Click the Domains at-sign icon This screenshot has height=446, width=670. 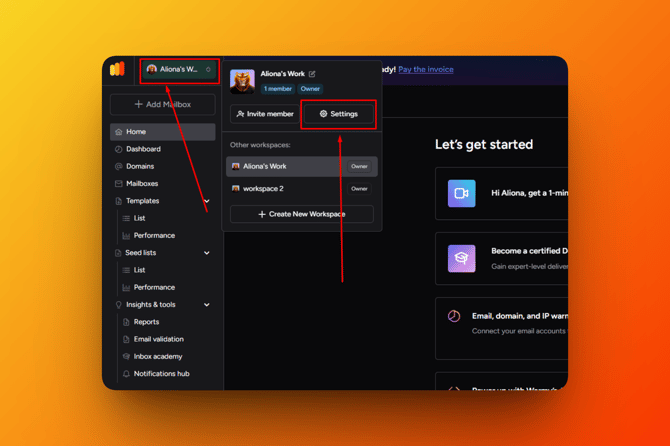(x=119, y=166)
